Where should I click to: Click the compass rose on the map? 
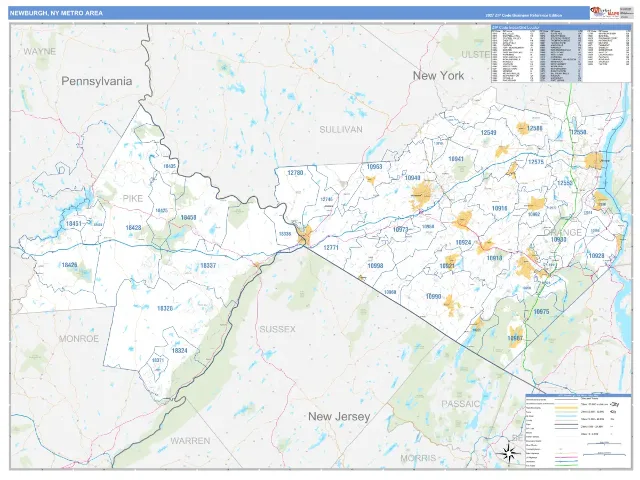509,453
